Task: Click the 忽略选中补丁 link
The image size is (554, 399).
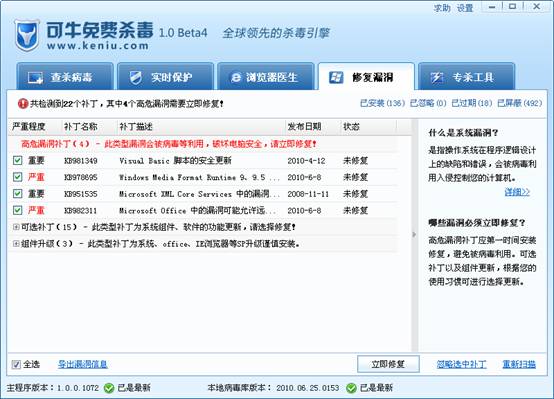Action: click(461, 364)
